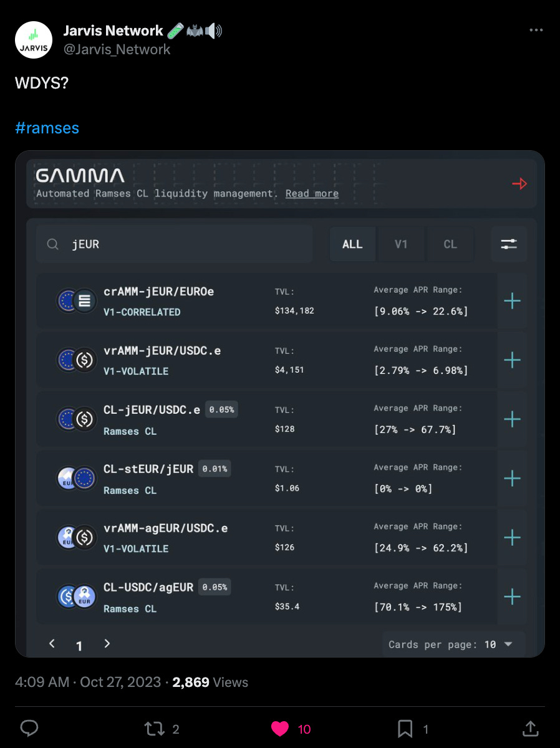Click the CL-USDC/agEUR pool name
560x748 pixels.
coord(148,587)
